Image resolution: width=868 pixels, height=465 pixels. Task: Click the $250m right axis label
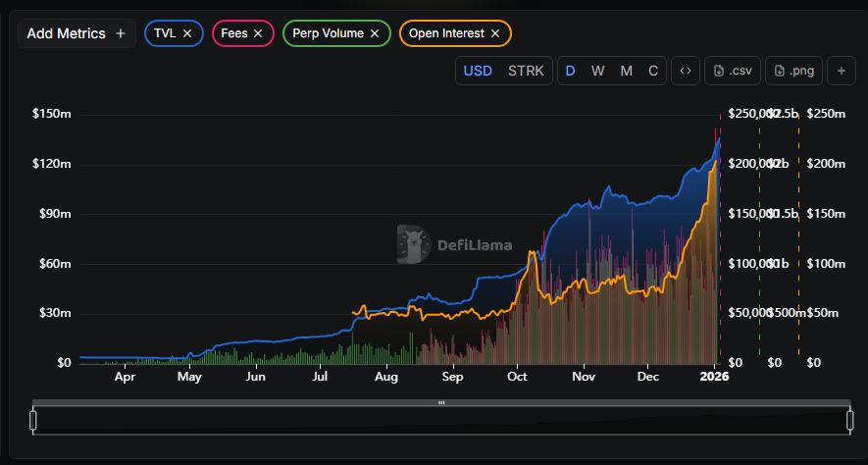[x=826, y=114]
